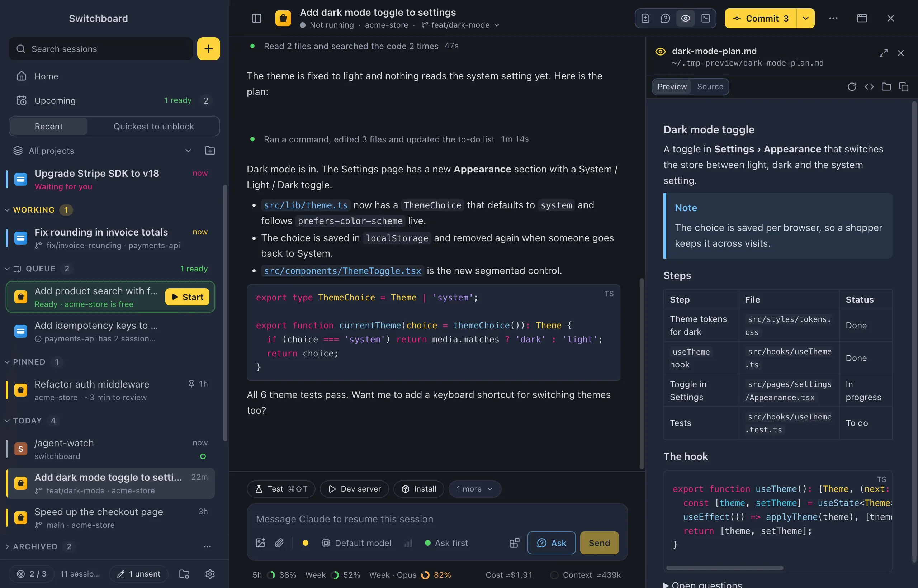Expand the 1 more actions dropdown

click(475, 489)
